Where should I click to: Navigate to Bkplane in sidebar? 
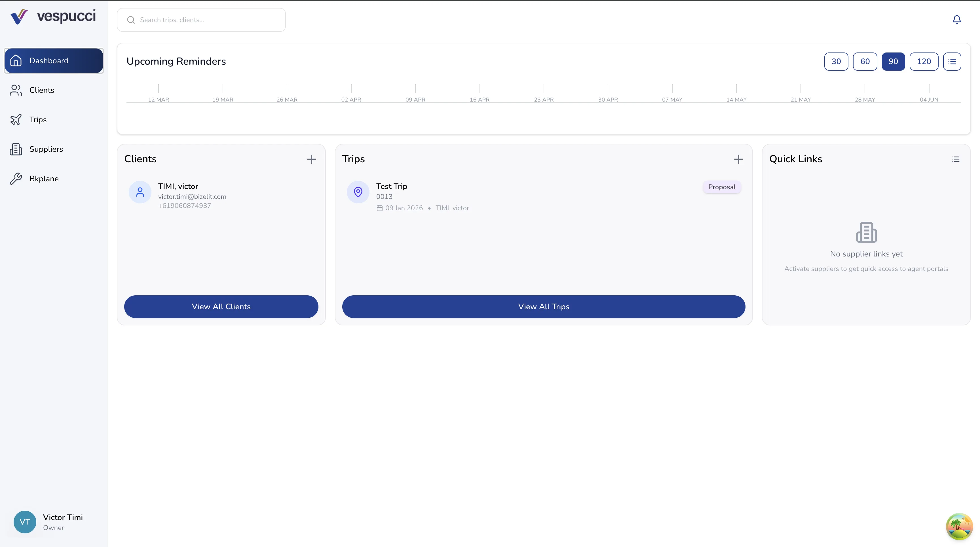(x=44, y=178)
